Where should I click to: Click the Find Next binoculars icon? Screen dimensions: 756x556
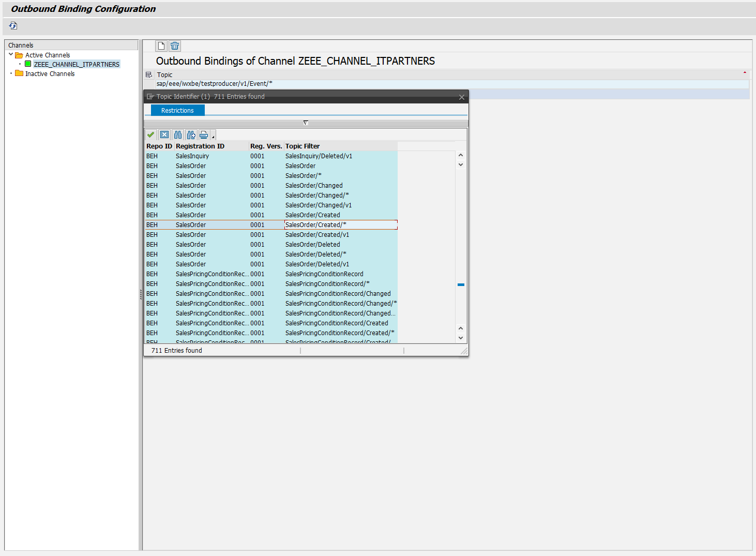[x=191, y=135]
